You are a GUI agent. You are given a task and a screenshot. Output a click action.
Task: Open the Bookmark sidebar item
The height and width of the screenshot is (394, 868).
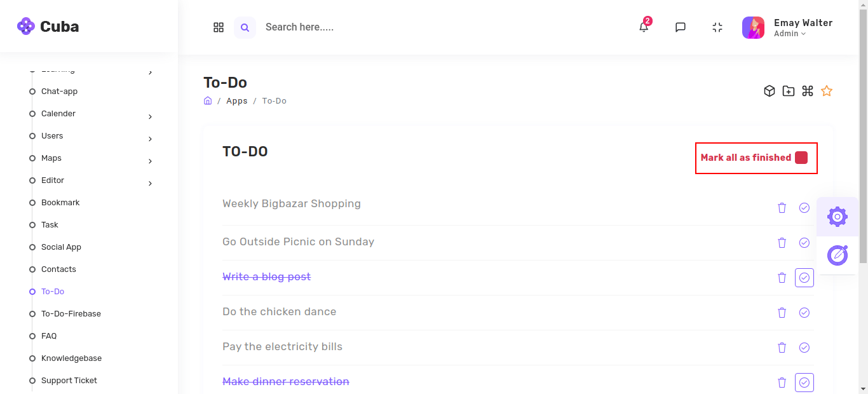[x=60, y=203]
